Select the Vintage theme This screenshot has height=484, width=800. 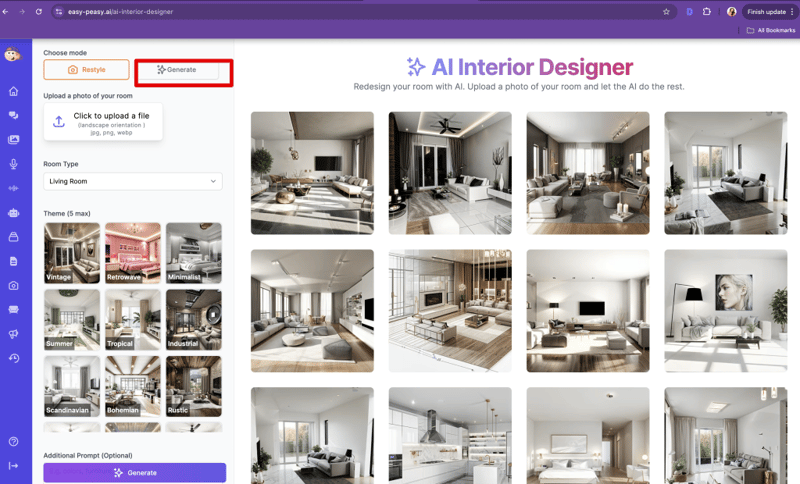click(72, 253)
